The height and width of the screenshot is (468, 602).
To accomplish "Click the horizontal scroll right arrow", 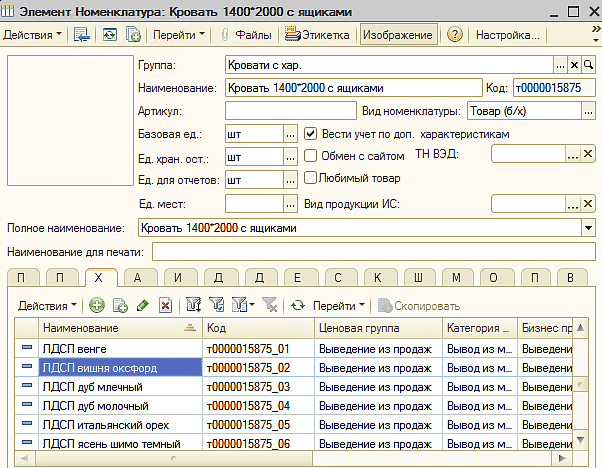I will [x=562, y=458].
